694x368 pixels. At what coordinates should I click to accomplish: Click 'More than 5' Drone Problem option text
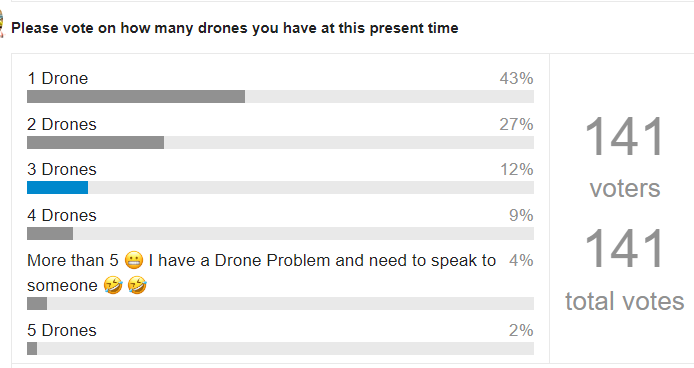262,273
